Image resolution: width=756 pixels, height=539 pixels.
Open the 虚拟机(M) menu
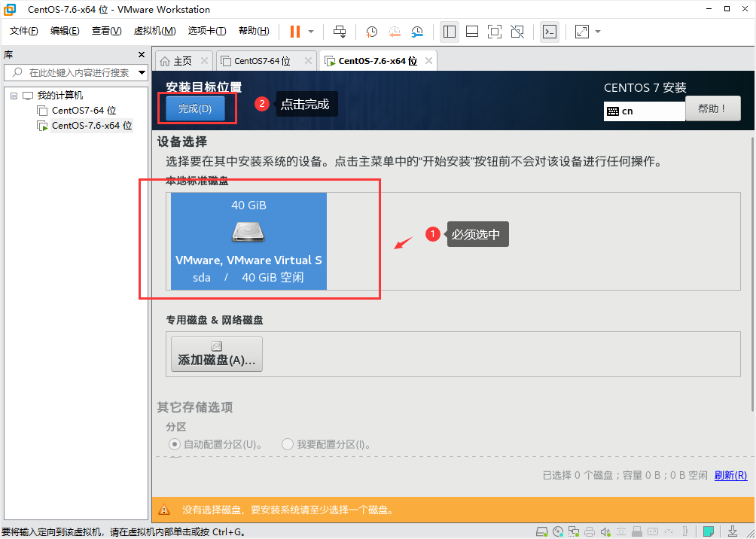[155, 31]
